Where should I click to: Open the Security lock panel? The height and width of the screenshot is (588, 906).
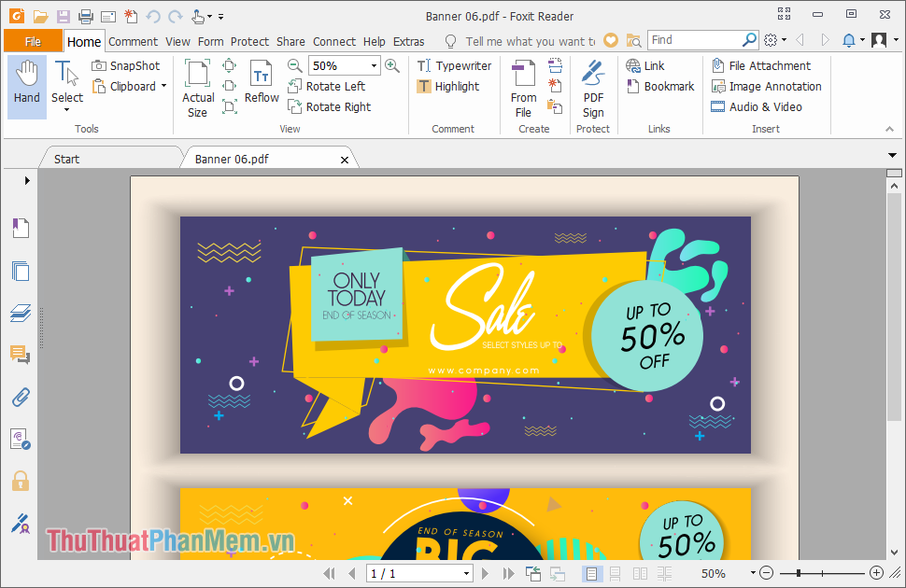click(x=21, y=481)
